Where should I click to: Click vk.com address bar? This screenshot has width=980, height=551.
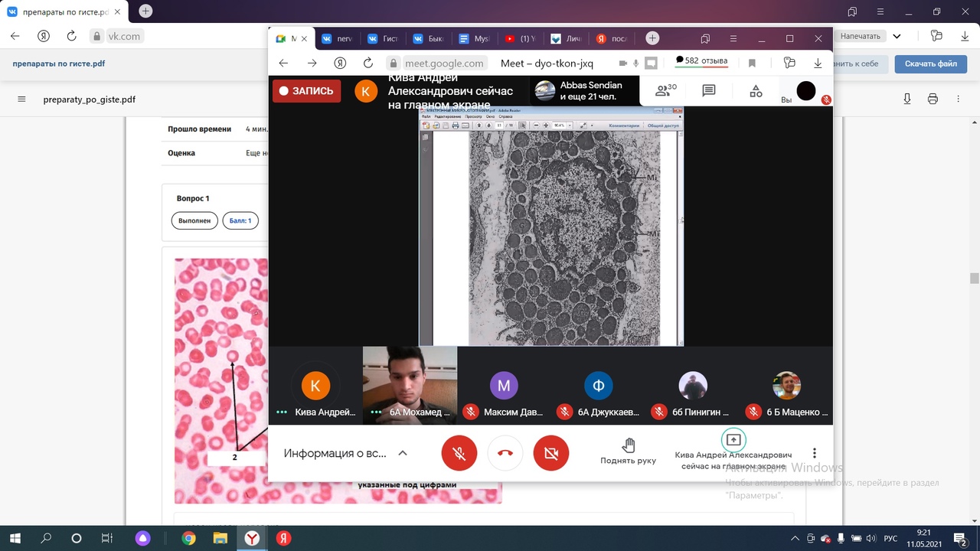click(124, 36)
